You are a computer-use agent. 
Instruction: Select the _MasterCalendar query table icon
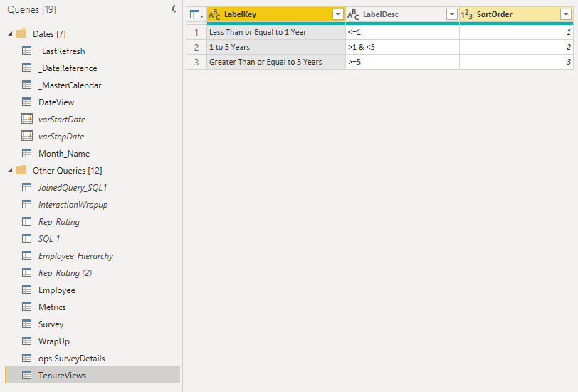point(27,85)
